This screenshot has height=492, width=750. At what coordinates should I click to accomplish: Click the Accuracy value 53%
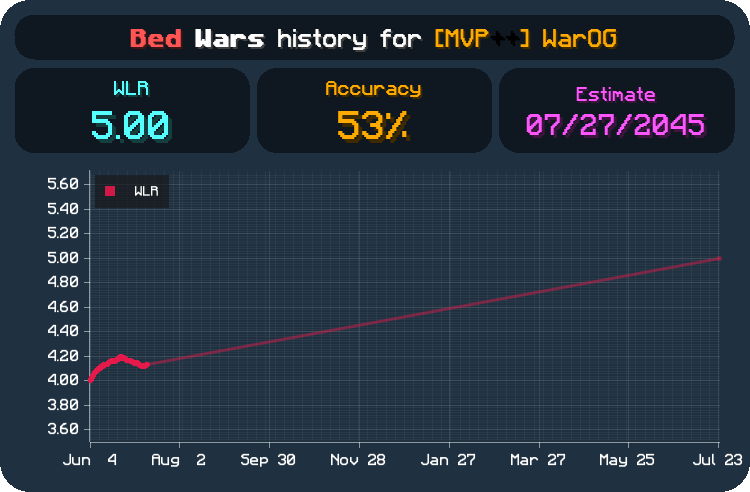[373, 126]
